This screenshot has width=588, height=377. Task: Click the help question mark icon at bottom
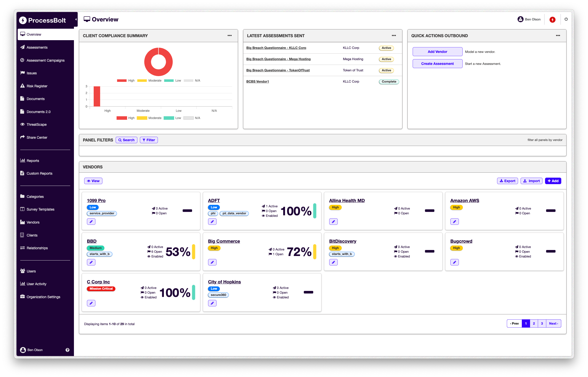[67, 350]
